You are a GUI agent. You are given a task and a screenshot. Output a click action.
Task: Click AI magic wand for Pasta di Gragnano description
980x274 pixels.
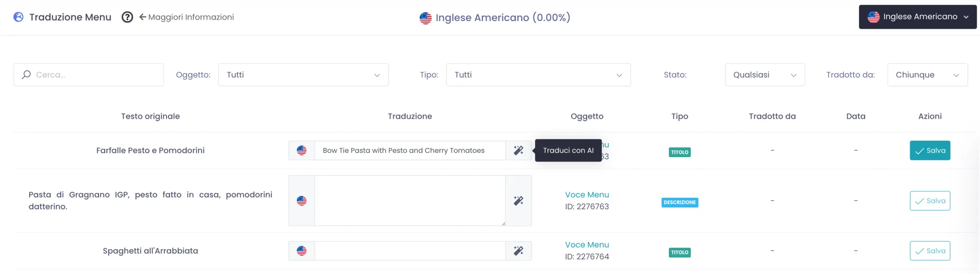tap(519, 201)
